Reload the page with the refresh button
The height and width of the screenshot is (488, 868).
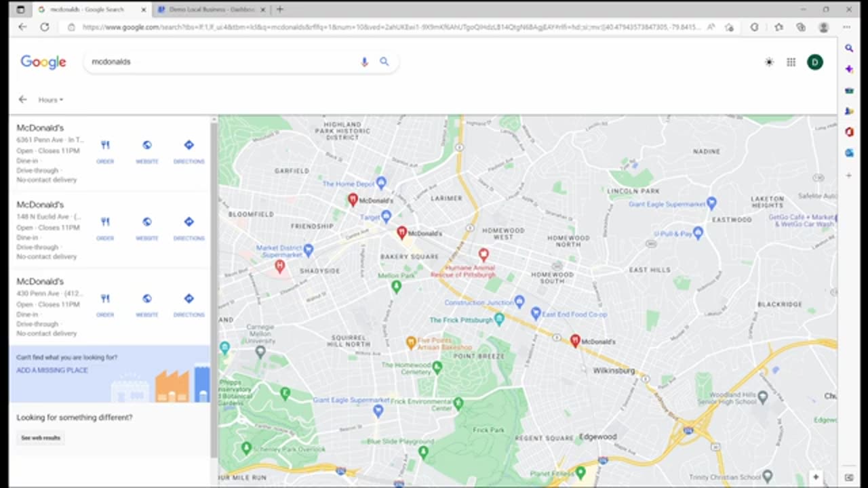click(x=45, y=27)
